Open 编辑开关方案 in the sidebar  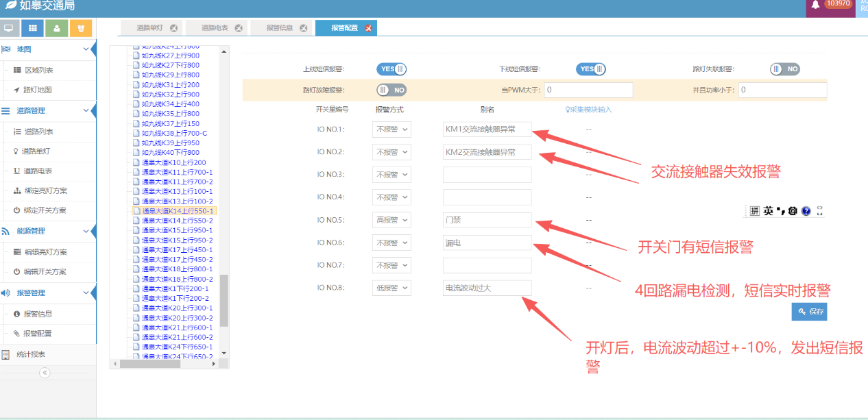pyautogui.click(x=45, y=272)
